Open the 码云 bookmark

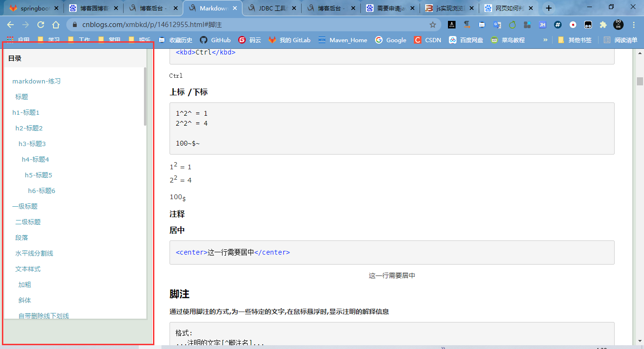point(250,40)
